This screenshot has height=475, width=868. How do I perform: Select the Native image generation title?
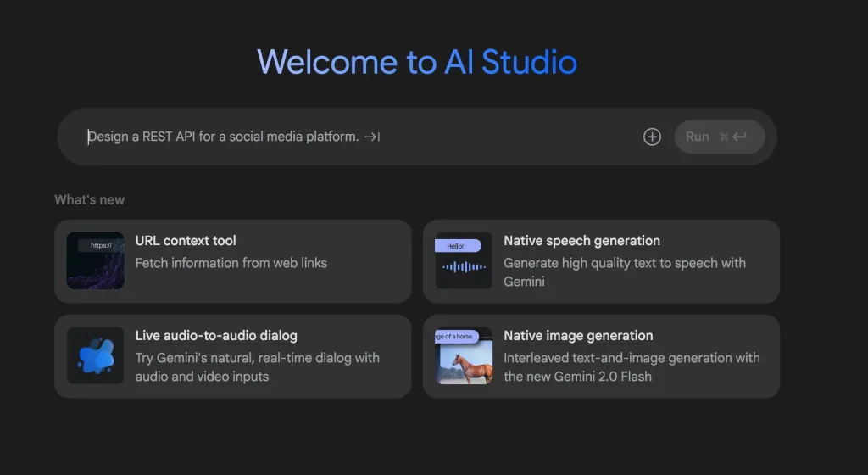(x=578, y=336)
